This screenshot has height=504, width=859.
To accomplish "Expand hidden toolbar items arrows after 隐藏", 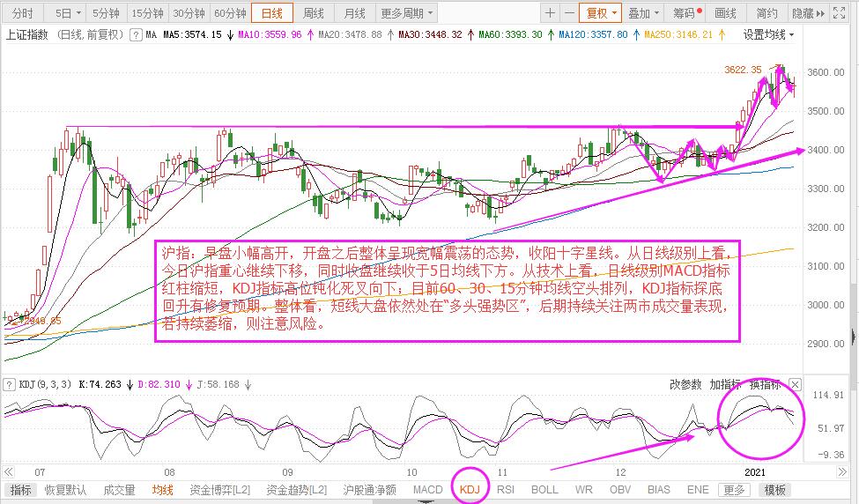I will [820, 13].
